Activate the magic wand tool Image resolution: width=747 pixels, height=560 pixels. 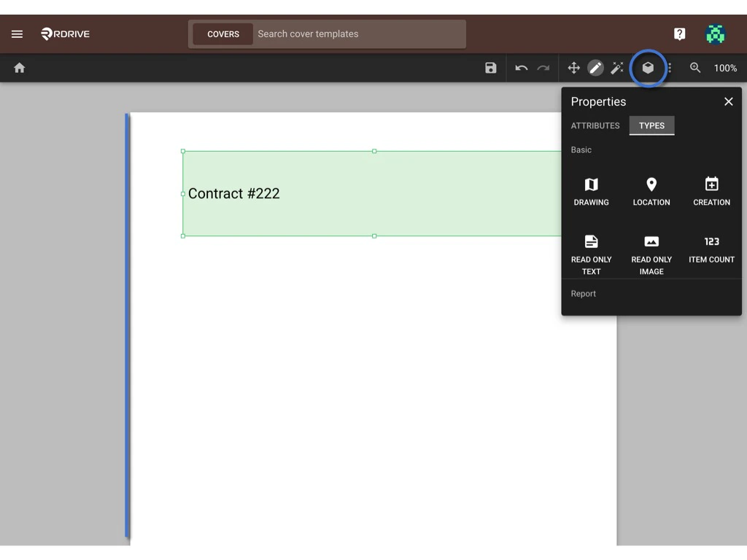tap(616, 68)
